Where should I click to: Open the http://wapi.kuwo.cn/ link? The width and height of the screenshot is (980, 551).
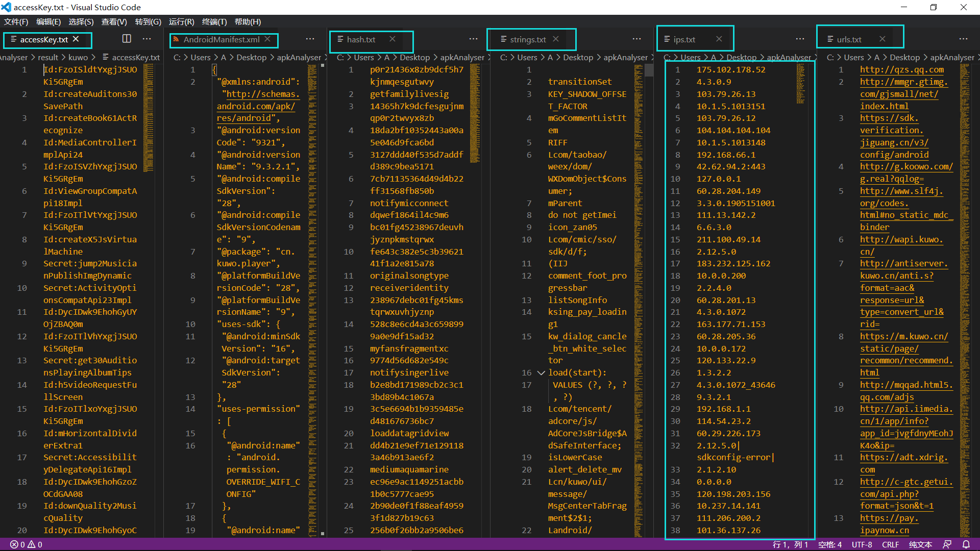(901, 245)
